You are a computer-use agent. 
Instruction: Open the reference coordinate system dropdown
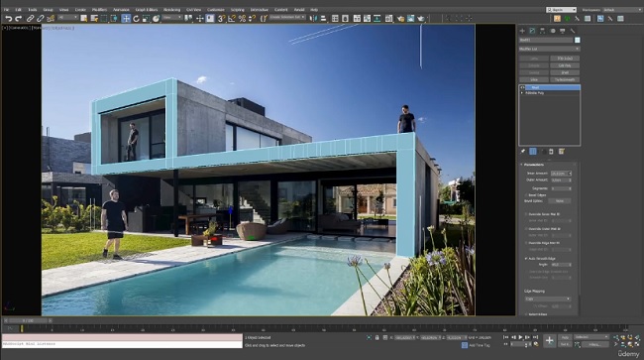[172, 18]
